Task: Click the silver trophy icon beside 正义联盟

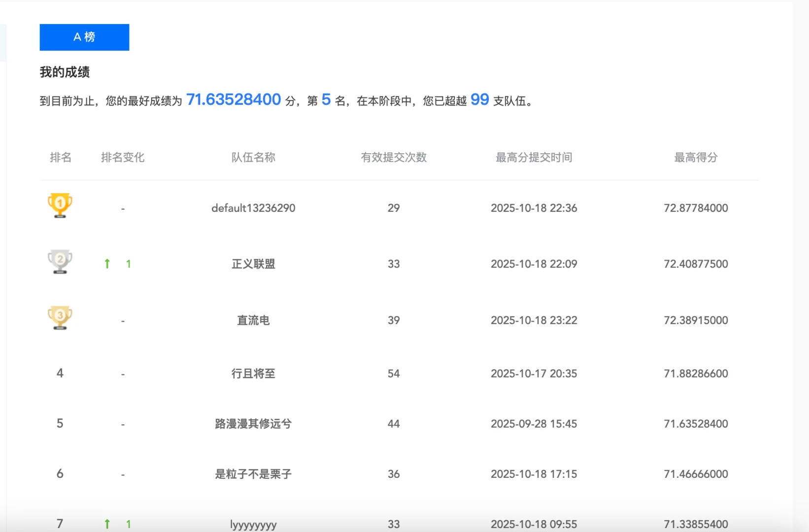Action: (x=60, y=262)
